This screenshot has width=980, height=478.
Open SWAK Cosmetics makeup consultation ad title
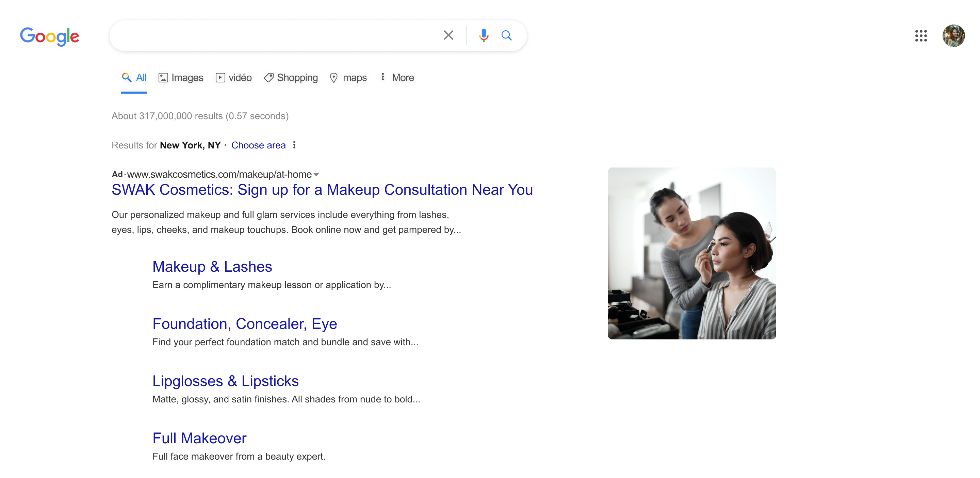[322, 190]
